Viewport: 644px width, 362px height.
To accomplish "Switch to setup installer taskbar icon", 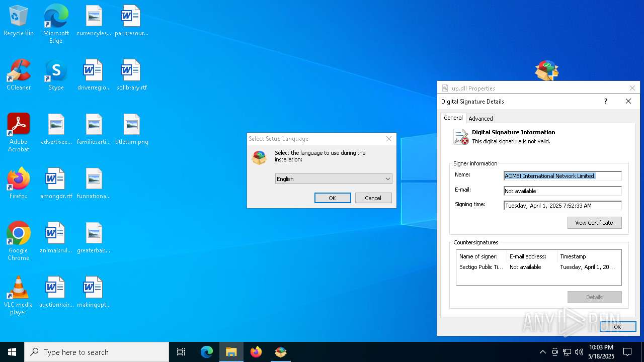I will click(281, 352).
